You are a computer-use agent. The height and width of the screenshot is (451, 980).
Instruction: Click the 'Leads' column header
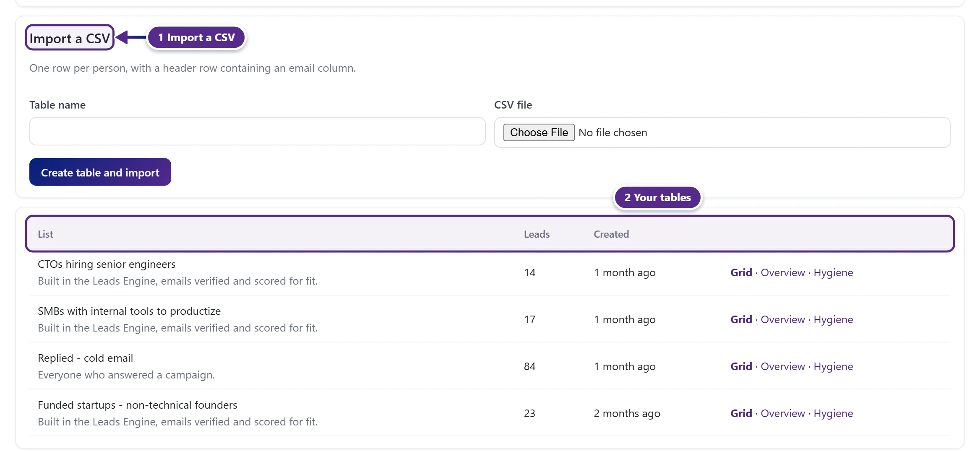coord(537,234)
